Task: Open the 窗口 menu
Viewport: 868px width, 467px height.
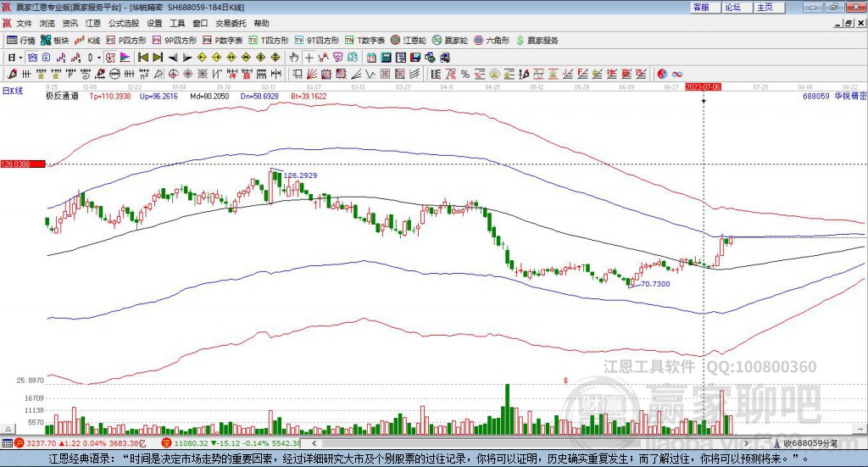Action: click(x=200, y=23)
